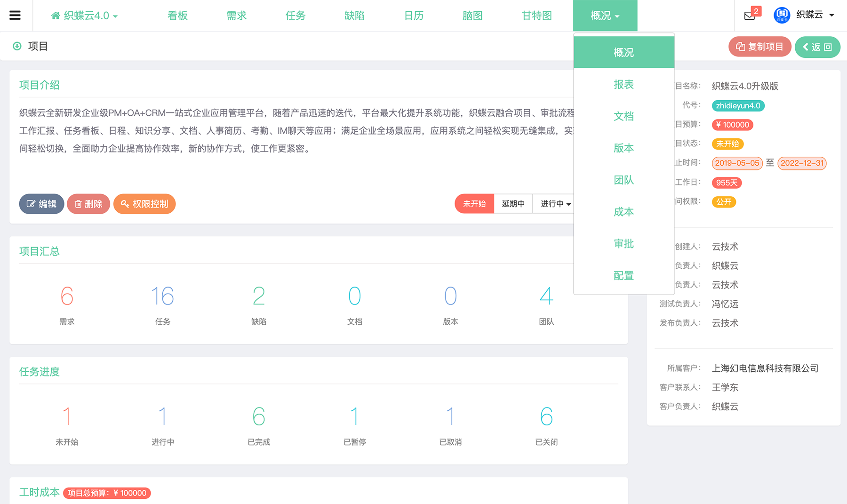Click the ¥ 100000 budget badge in details
The width and height of the screenshot is (847, 504).
pyautogui.click(x=733, y=125)
